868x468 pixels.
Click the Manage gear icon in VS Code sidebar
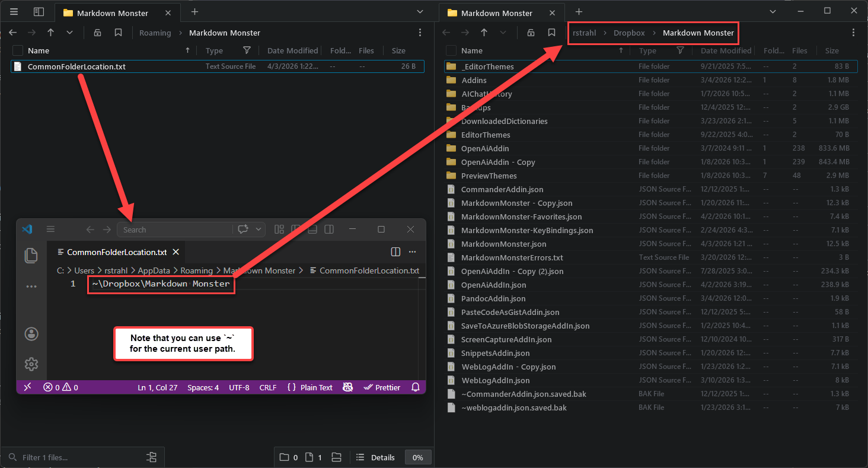pos(31,364)
